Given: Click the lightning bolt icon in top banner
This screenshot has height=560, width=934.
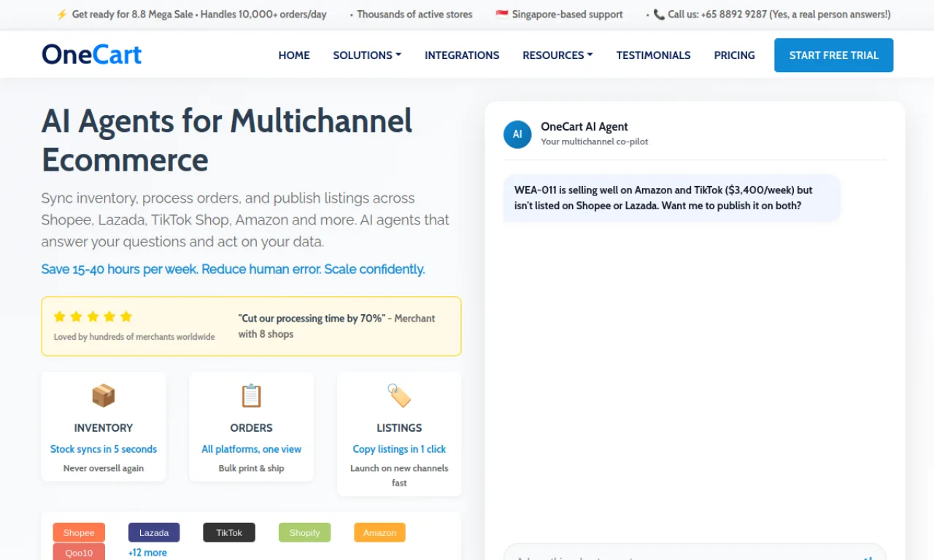Looking at the screenshot, I should (x=61, y=15).
